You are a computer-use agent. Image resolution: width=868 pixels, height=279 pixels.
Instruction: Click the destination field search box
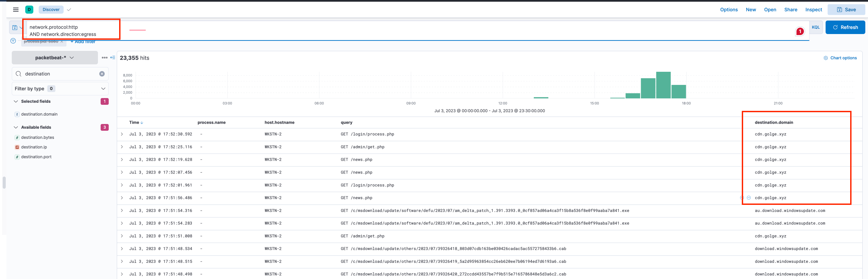point(60,74)
